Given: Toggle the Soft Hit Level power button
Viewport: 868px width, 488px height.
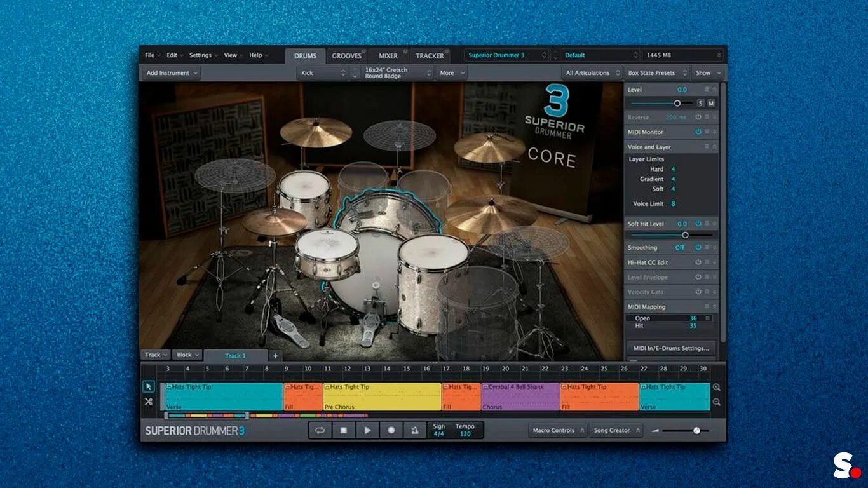Looking at the screenshot, I should pos(698,224).
